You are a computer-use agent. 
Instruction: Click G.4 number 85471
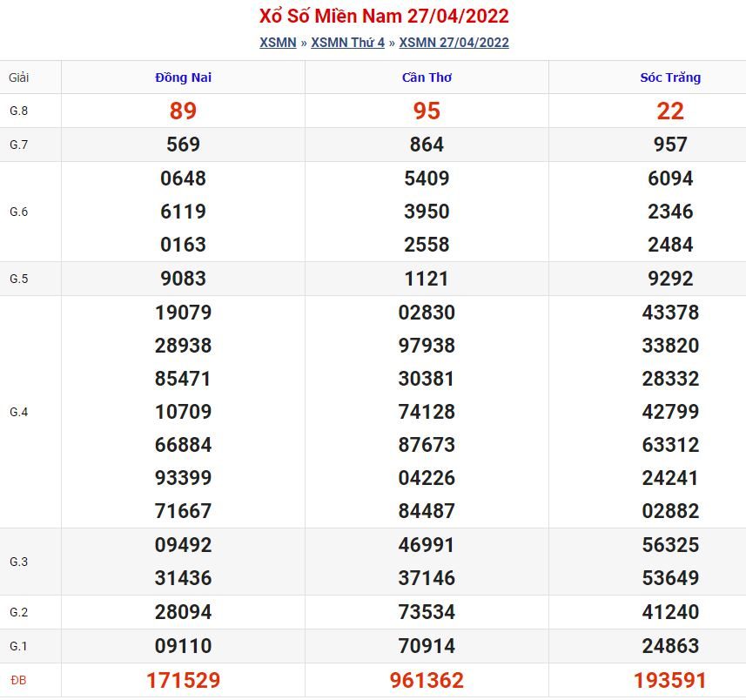click(183, 380)
